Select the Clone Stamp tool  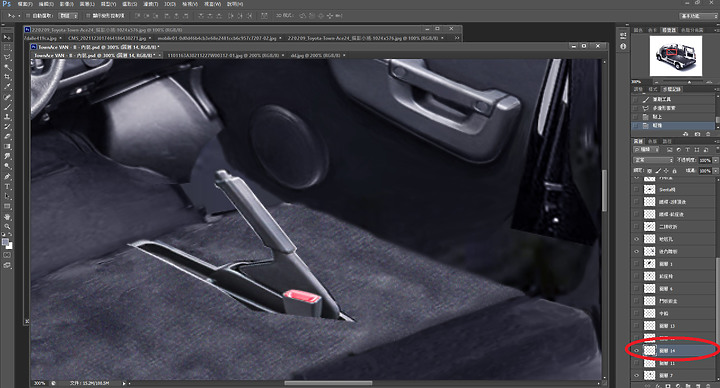point(7,117)
